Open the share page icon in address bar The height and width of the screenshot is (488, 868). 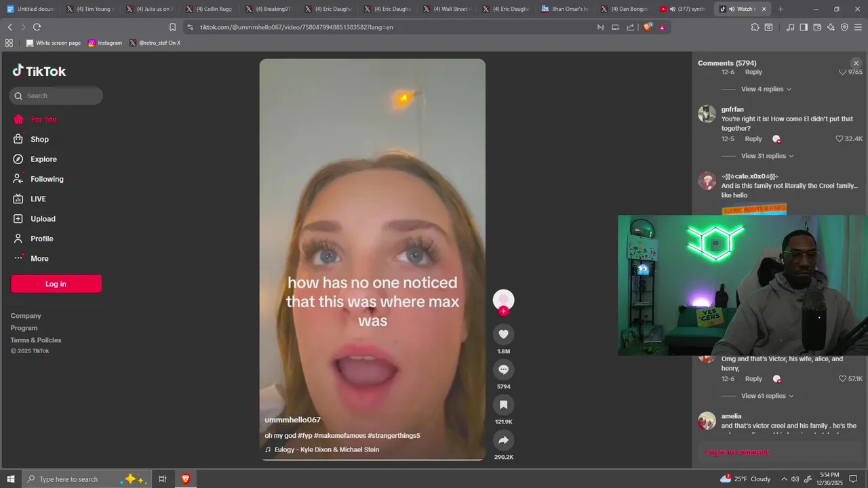[631, 27]
